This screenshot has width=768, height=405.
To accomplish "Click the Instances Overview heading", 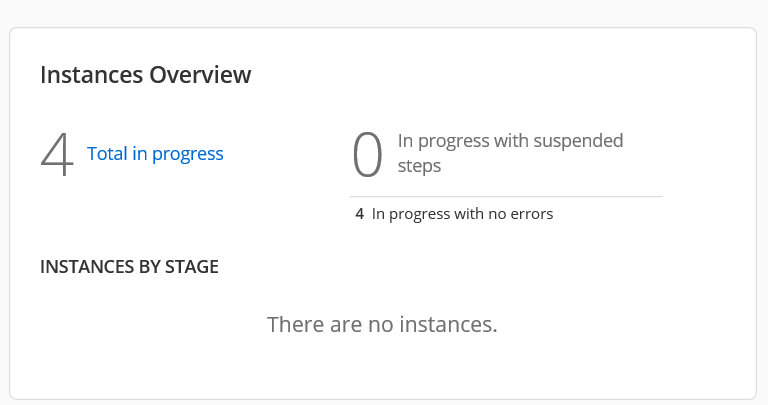I will (145, 74).
